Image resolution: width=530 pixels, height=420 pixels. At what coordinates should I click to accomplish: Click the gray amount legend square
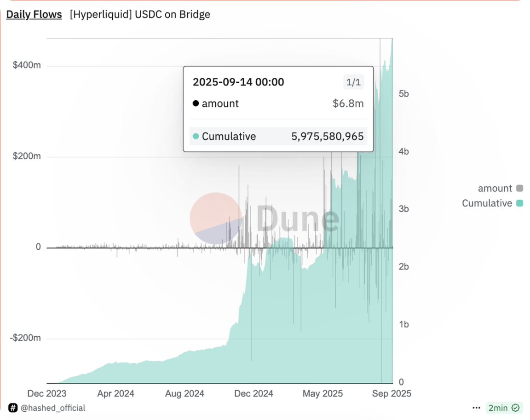tap(519, 188)
